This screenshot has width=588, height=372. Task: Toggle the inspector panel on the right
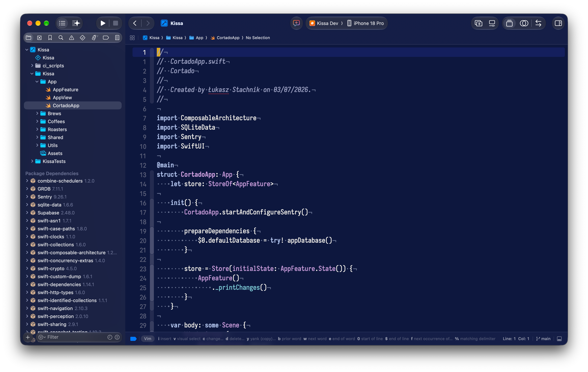[x=558, y=23]
